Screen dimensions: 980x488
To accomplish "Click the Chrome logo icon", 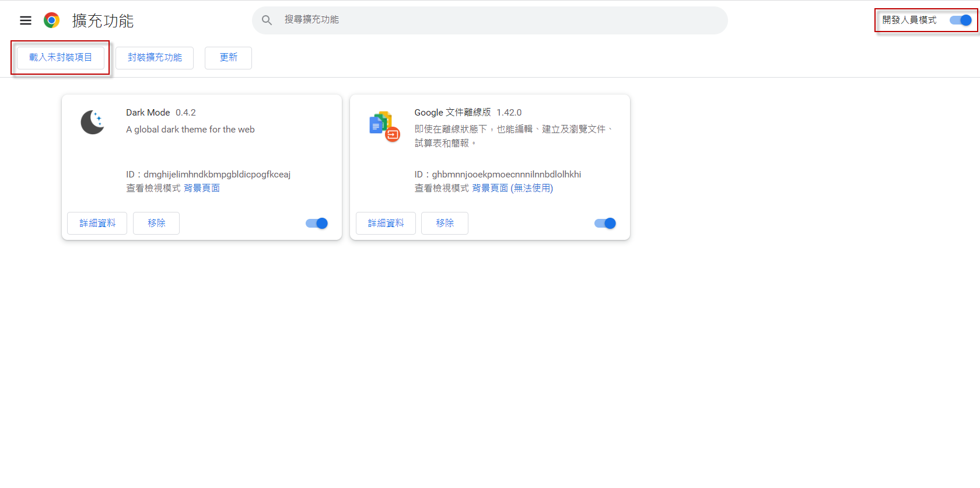I will tap(51, 20).
